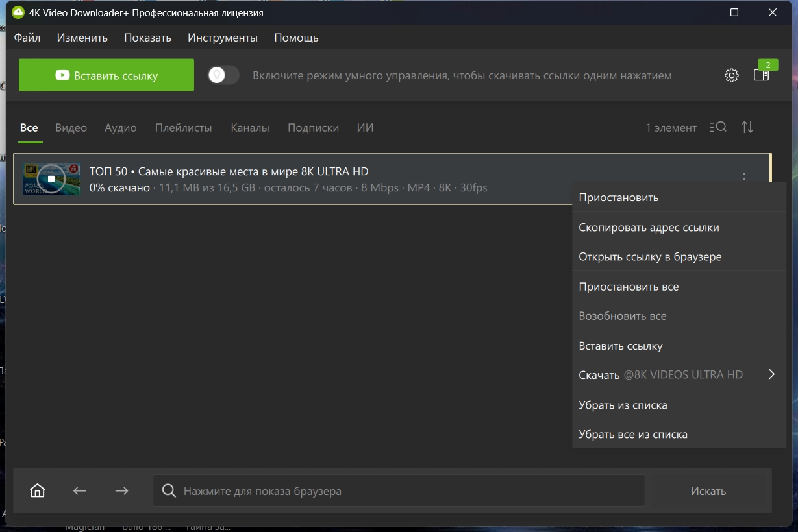The image size is (798, 532).
Task: Choose Скопировать адрес ссылки
Action: coord(679,227)
